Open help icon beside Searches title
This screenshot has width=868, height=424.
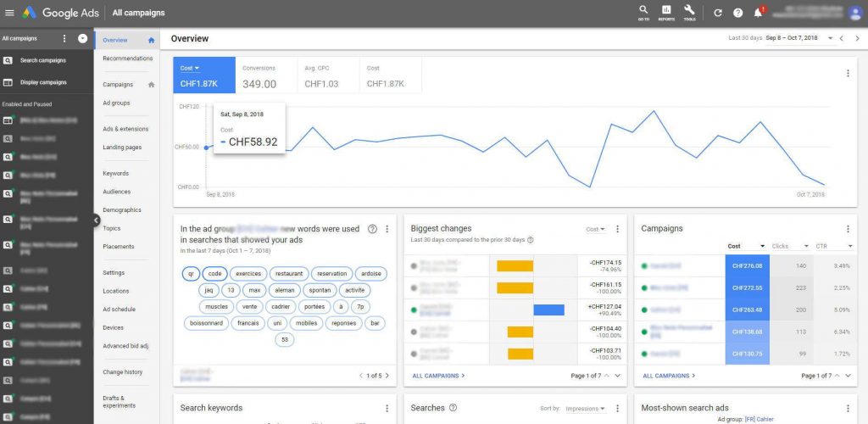(x=453, y=408)
